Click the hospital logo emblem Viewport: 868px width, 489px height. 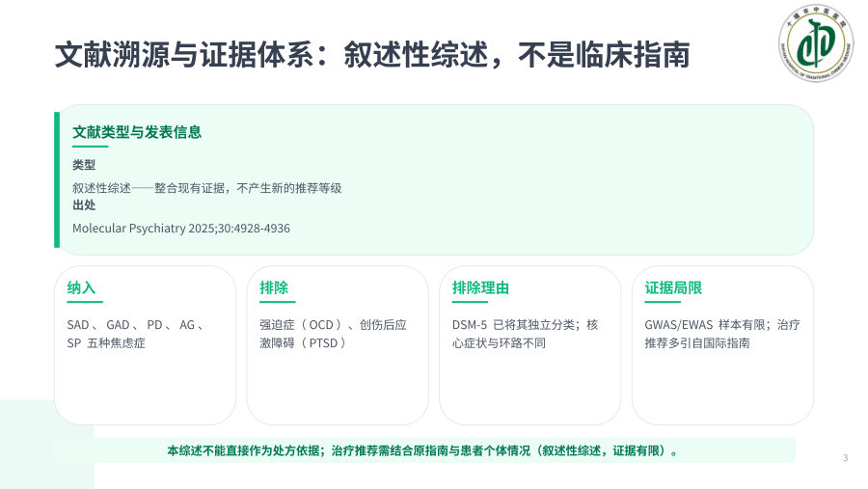[816, 42]
